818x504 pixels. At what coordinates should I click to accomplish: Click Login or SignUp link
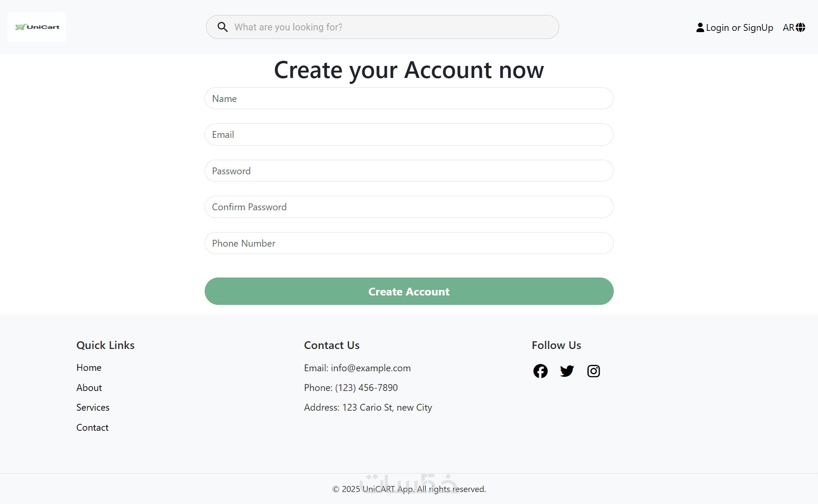click(739, 27)
